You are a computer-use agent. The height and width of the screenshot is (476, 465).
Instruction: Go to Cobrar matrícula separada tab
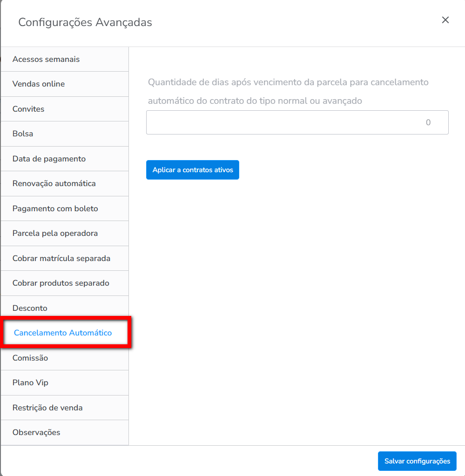click(61, 258)
